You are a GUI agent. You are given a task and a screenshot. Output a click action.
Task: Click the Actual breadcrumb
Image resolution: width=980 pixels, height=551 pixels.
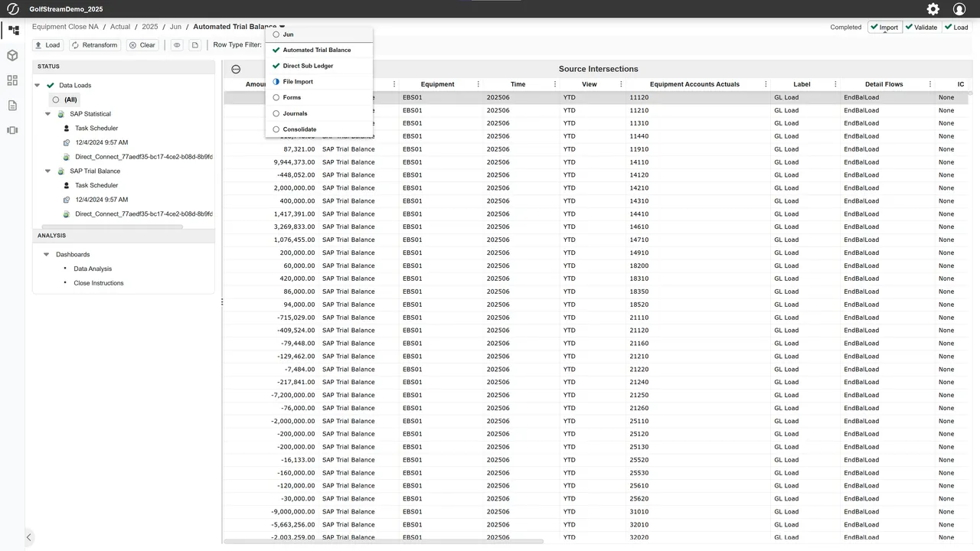[x=120, y=27]
